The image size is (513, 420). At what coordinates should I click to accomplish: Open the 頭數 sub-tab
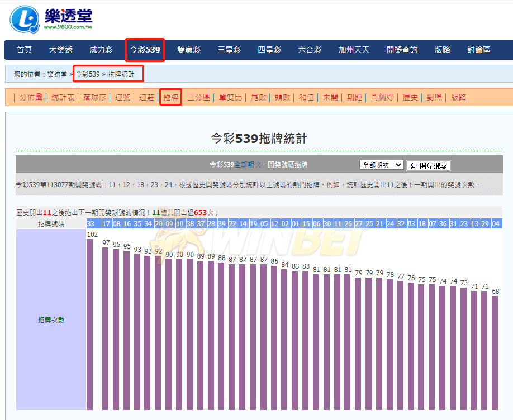click(282, 97)
